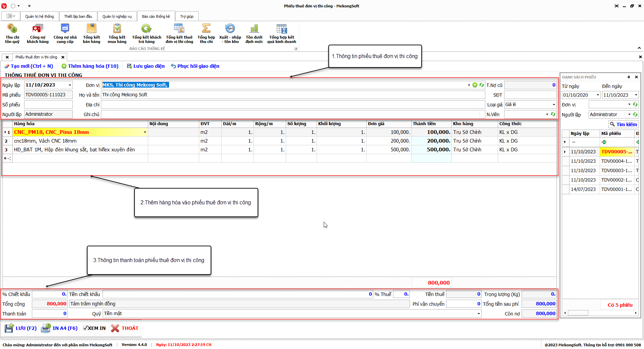Pin the Danh sách phiếu panel
This screenshot has width=644, height=349.
629,77
